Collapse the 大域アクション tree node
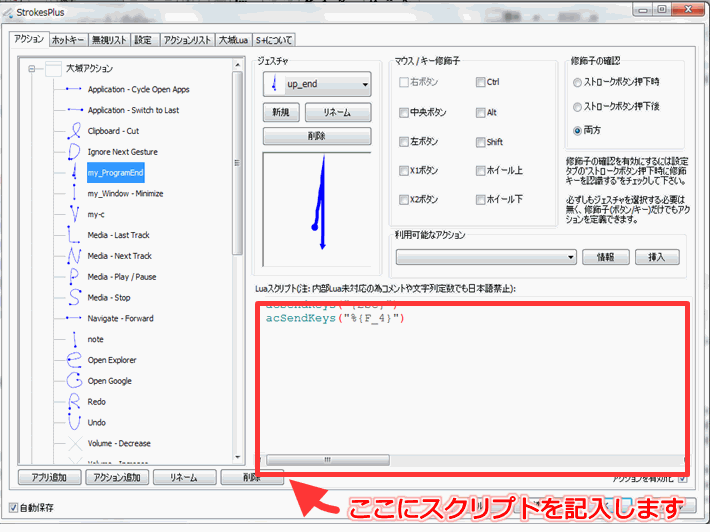 32,69
